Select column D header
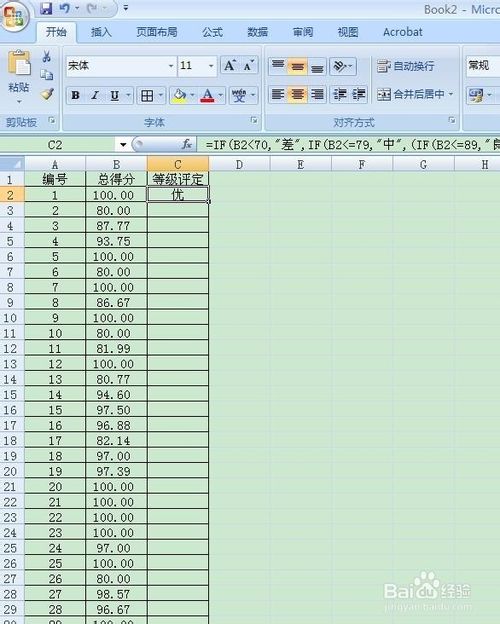This screenshot has width=500, height=624. (239, 164)
